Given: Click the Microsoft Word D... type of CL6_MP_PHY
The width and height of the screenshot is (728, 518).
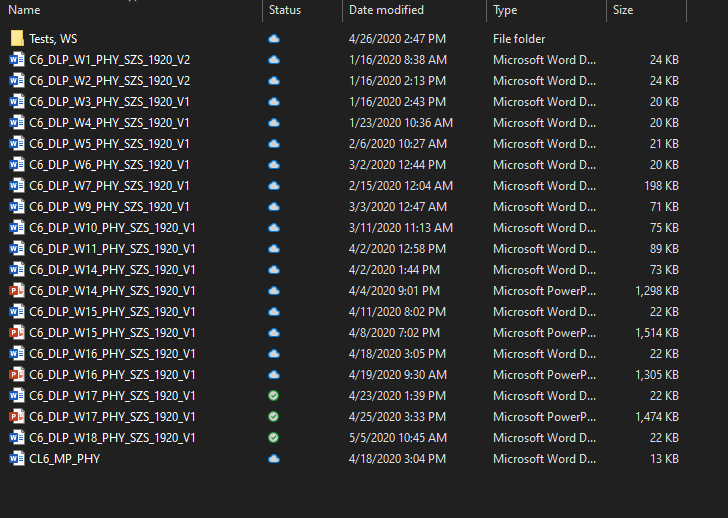Looking at the screenshot, I should (544, 459).
